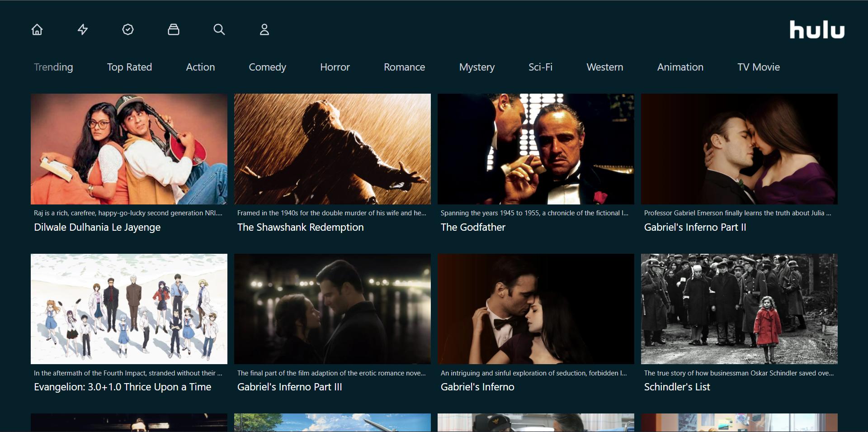Open the Schindler's List poster image
The height and width of the screenshot is (432, 868).
click(739, 309)
